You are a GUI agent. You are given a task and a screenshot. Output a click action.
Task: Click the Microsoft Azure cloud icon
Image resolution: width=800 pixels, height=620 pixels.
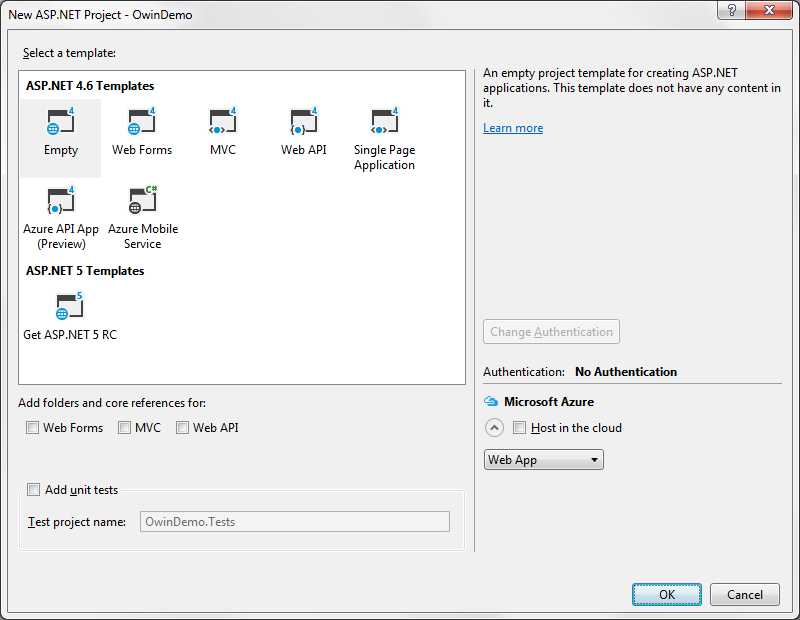click(491, 402)
